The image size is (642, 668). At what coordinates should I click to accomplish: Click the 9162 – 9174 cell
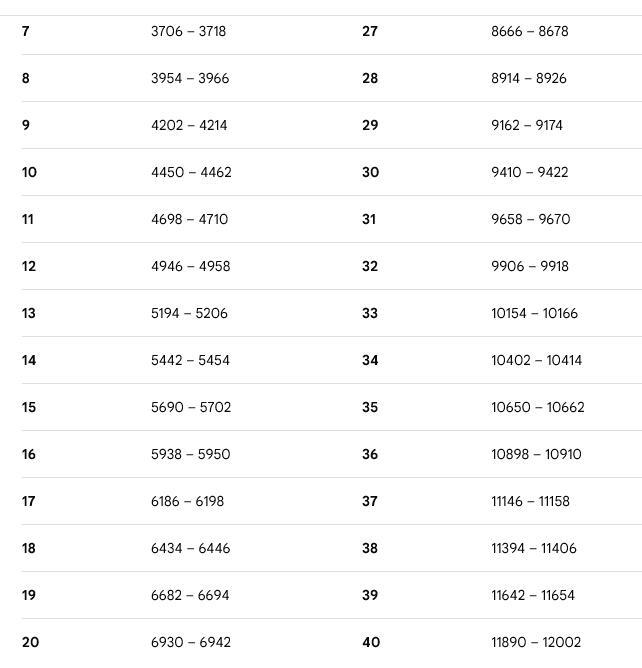526,125
